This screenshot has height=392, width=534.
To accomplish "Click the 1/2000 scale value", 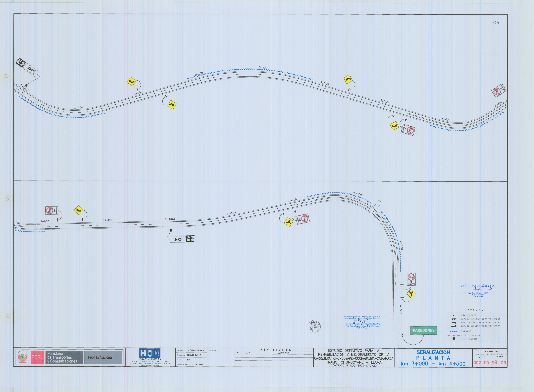I will pos(499,357).
